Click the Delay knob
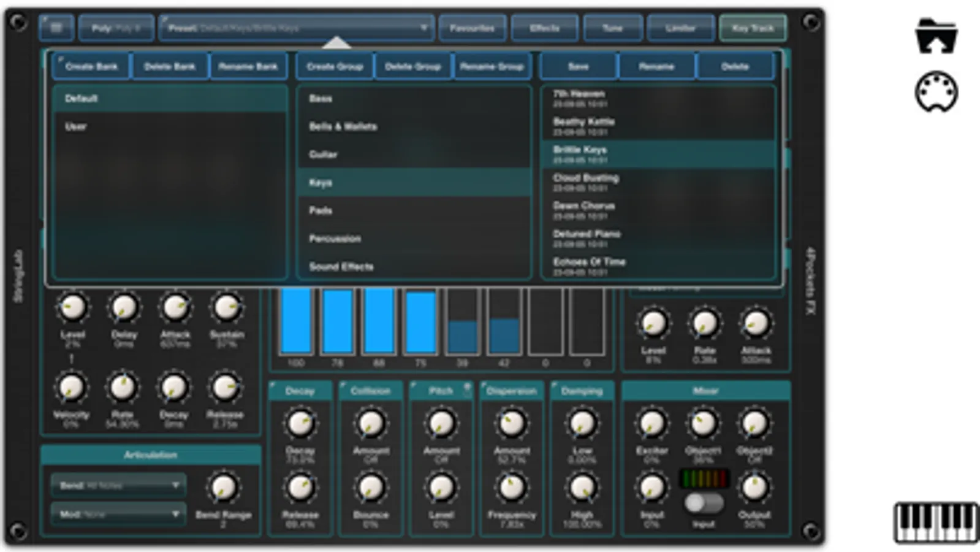Screen dimensions: 980x552 point(124,307)
